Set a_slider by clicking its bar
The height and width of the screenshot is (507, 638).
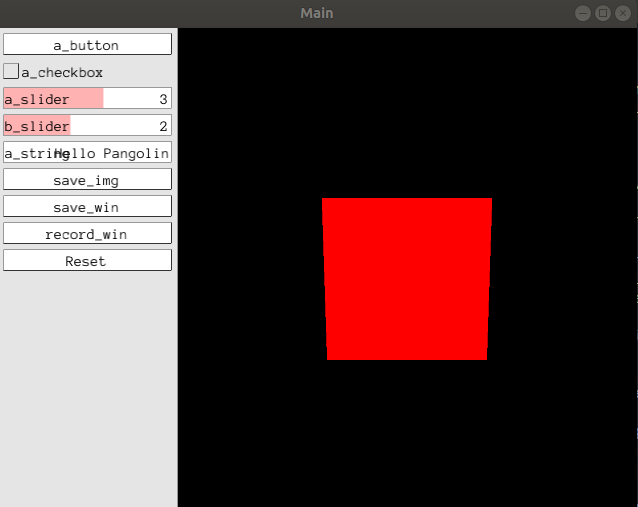tap(87, 98)
